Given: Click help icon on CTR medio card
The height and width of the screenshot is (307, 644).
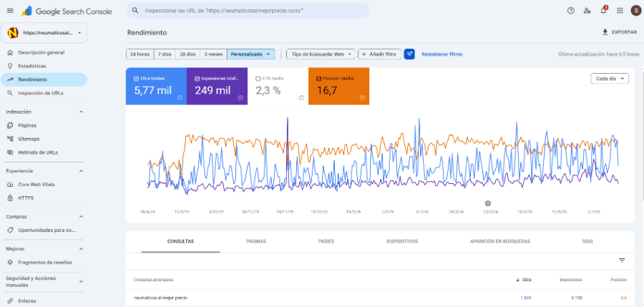Looking at the screenshot, I should [301, 98].
